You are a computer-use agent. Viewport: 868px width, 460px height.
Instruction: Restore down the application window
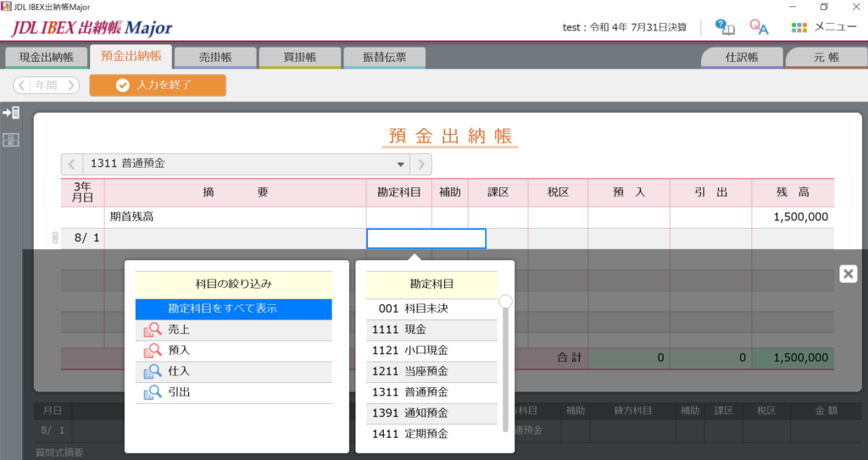coord(824,7)
